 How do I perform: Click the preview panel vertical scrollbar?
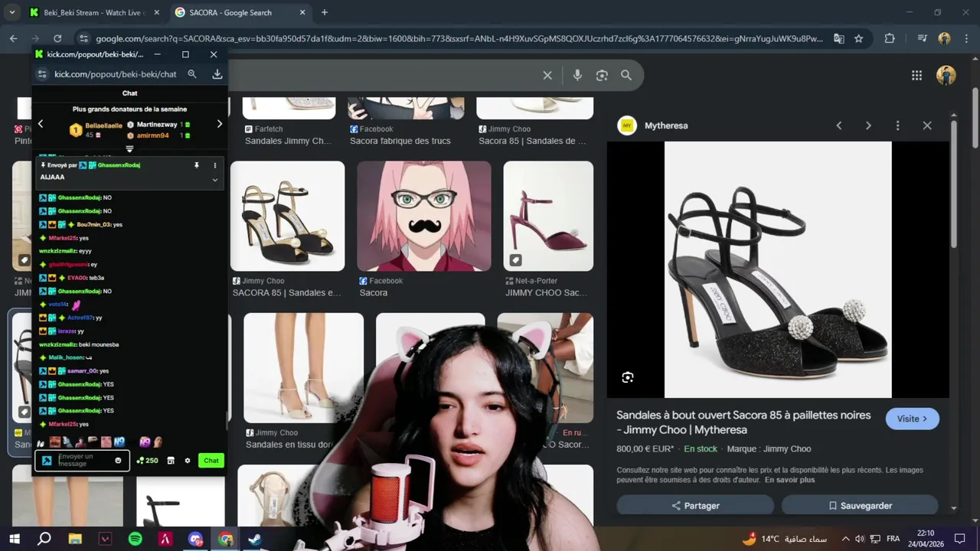[x=954, y=184]
